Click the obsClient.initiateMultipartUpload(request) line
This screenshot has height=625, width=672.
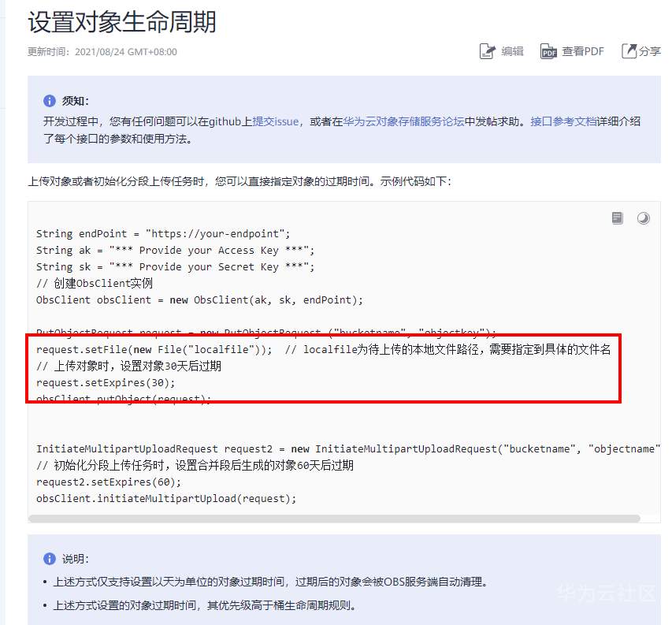coord(166,499)
